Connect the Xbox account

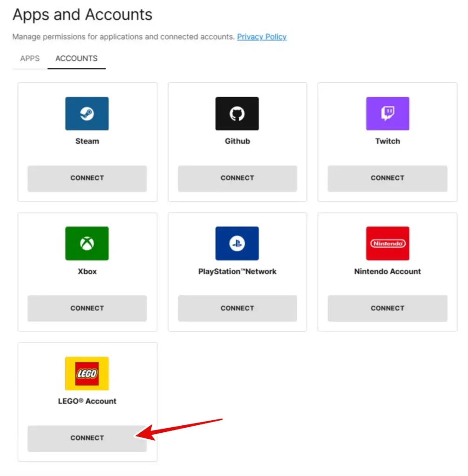[x=87, y=308]
